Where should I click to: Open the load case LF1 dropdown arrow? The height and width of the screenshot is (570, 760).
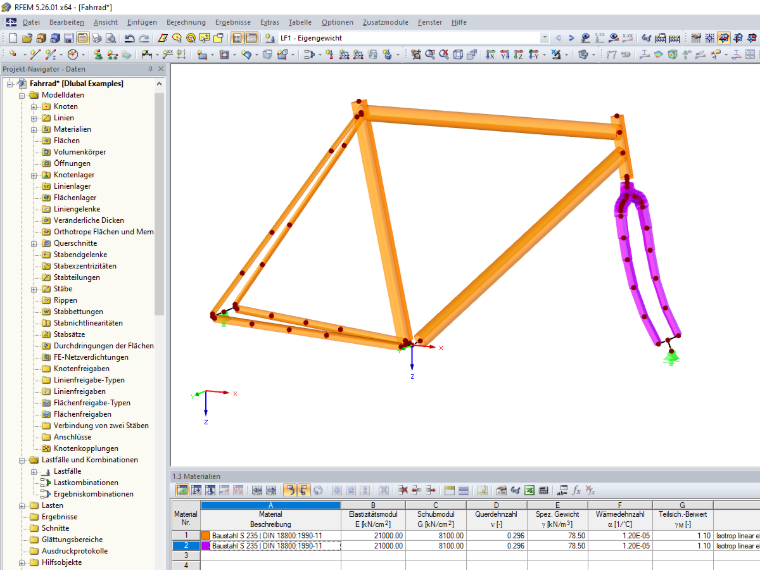[x=544, y=38]
